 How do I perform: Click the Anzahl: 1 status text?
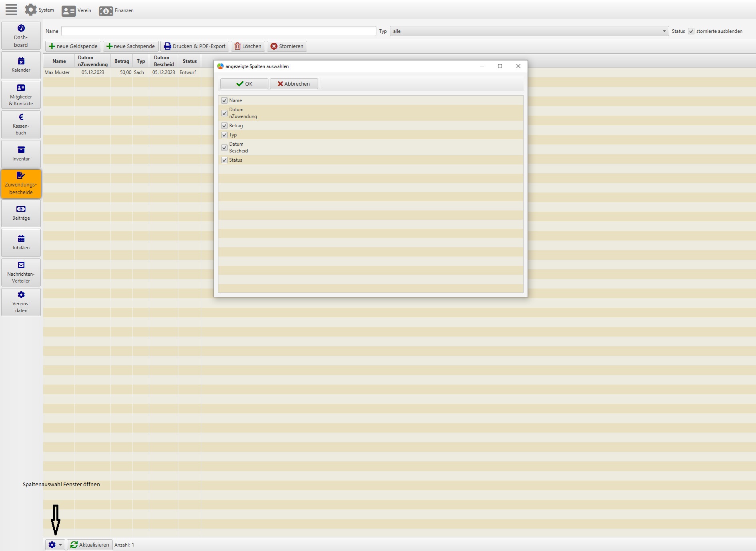tap(124, 545)
